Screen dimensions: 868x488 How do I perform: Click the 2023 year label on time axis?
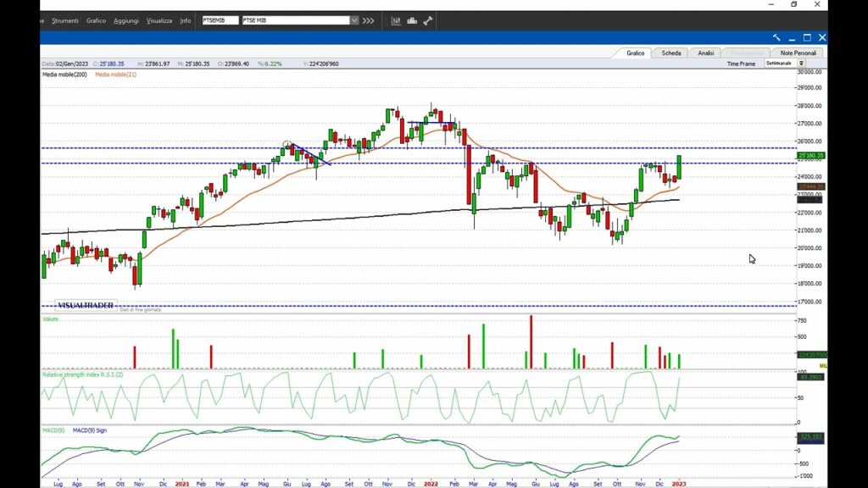pyautogui.click(x=679, y=484)
